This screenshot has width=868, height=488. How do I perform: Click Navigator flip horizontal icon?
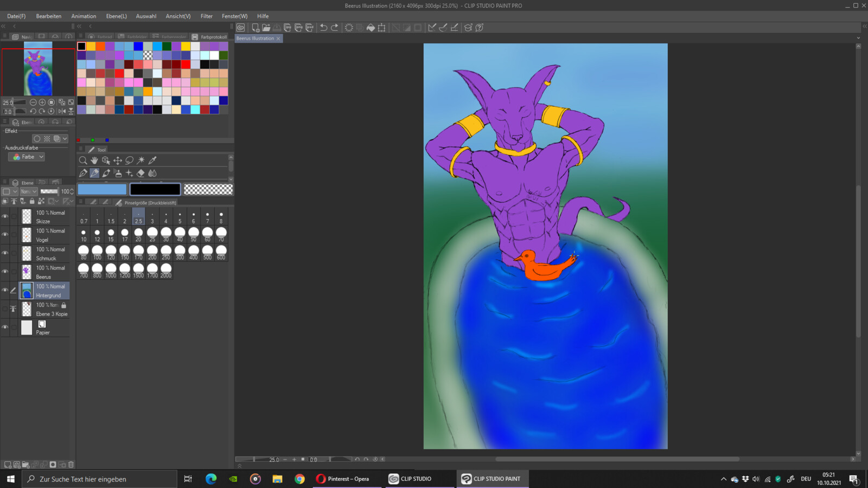point(62,111)
